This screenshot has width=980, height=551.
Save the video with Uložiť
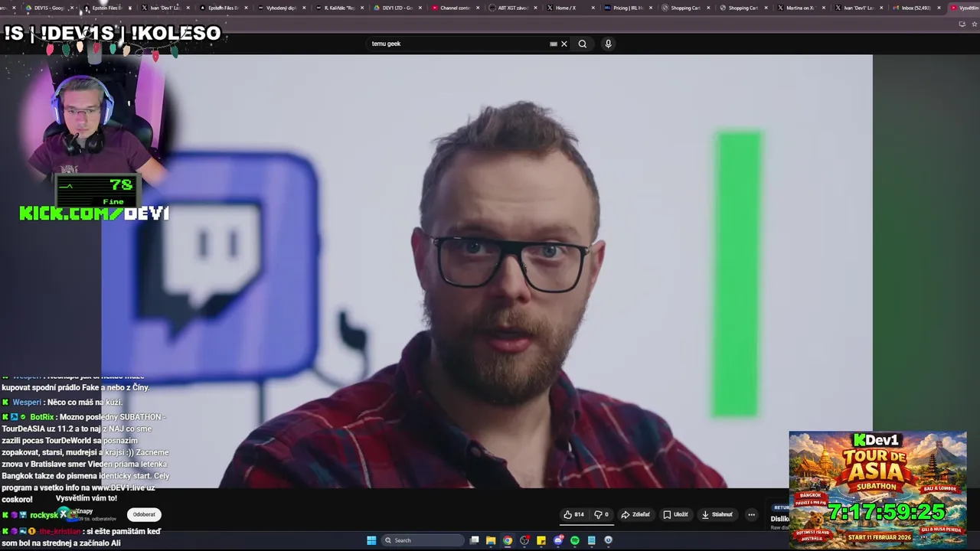[x=675, y=514]
